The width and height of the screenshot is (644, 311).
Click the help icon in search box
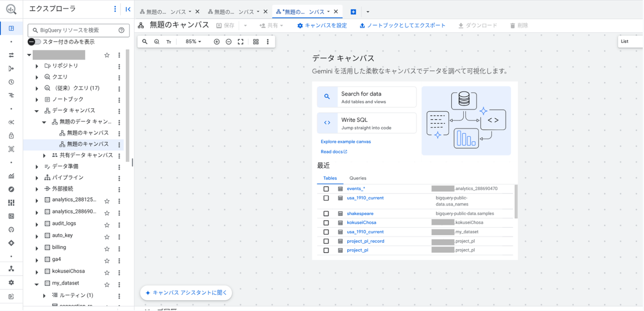click(x=121, y=31)
